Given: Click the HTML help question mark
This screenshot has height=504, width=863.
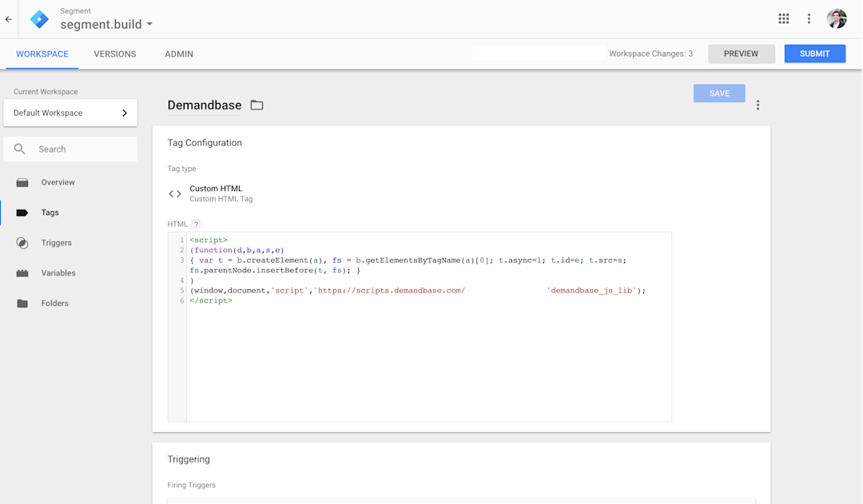Looking at the screenshot, I should tap(196, 224).
